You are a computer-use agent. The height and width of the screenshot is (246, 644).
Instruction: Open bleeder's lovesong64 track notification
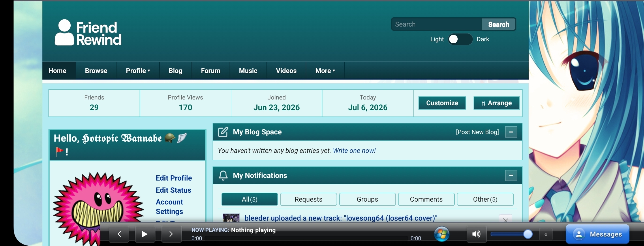pos(341,218)
